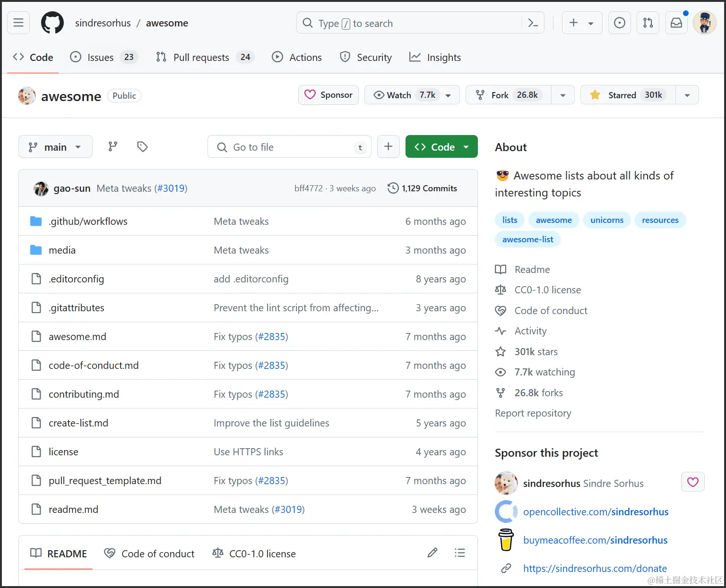Click the sponsor heart for sindresorhus

tap(693, 482)
